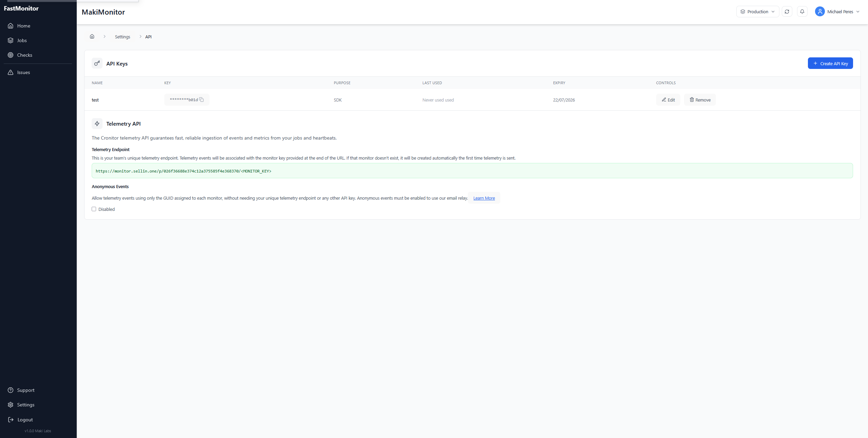The image size is (868, 438).
Task: Copy the masked API key using the copy icon
Action: [202, 99]
